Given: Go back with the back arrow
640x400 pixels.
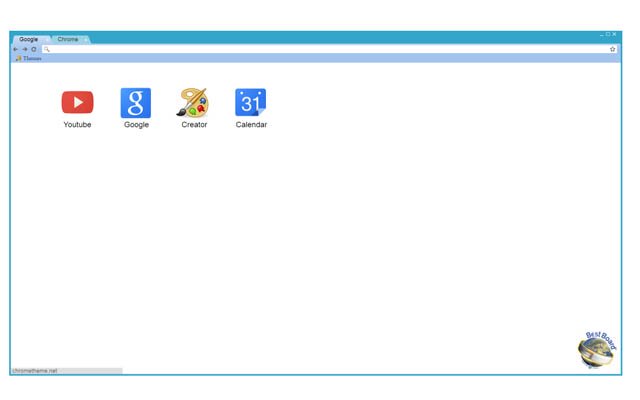Looking at the screenshot, I should click(x=16, y=49).
